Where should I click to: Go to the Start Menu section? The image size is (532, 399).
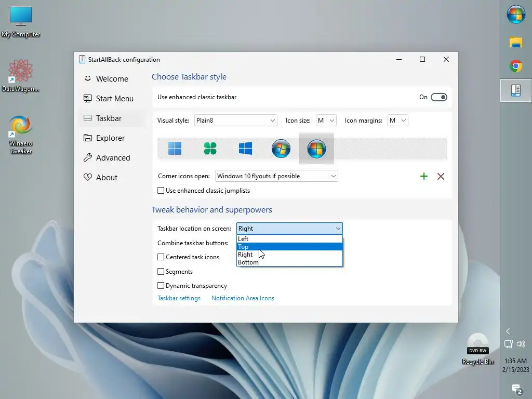tap(112, 98)
